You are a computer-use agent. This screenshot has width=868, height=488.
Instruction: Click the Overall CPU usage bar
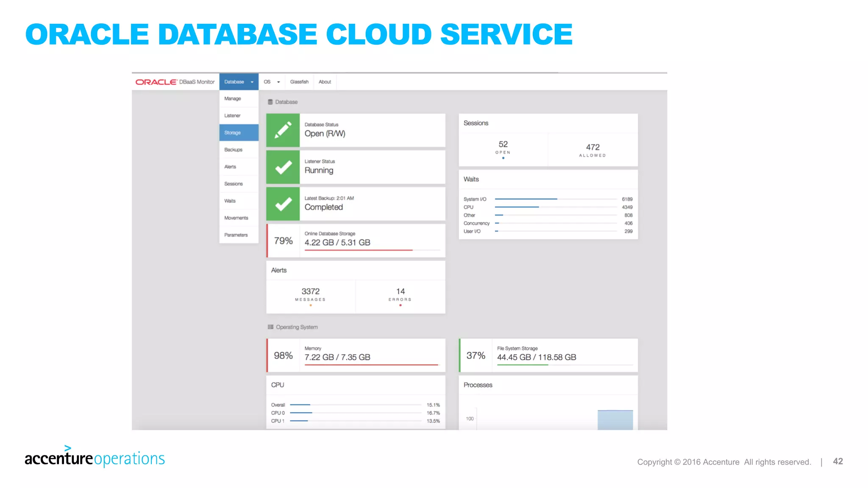pyautogui.click(x=356, y=405)
